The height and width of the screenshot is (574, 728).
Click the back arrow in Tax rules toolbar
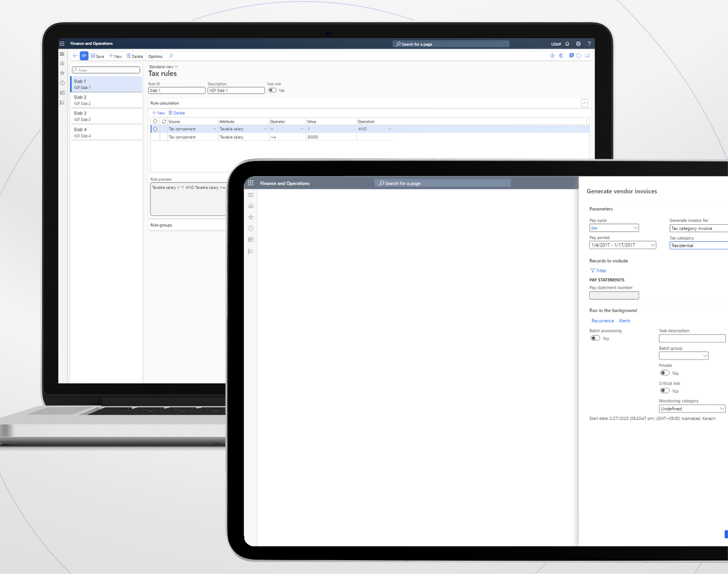pyautogui.click(x=75, y=56)
